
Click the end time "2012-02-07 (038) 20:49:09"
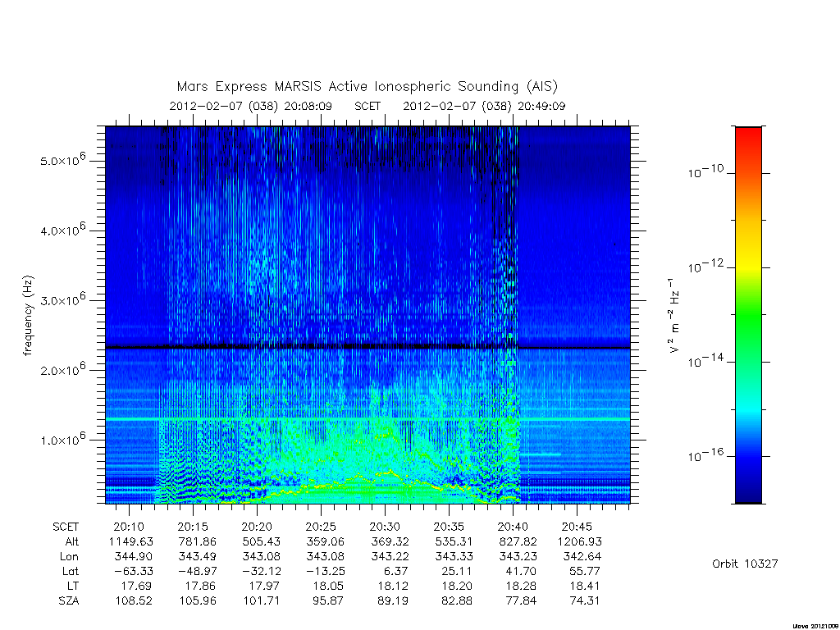(x=484, y=106)
